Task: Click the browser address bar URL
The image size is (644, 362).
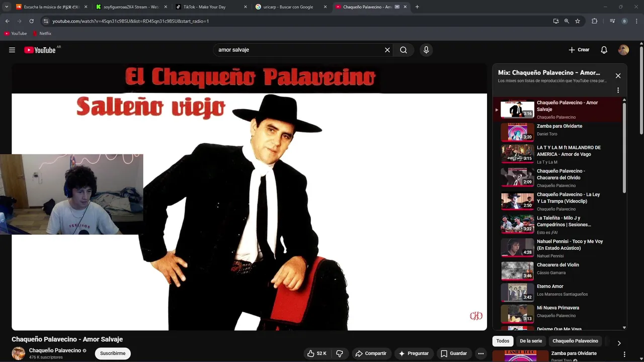Action: (130, 21)
